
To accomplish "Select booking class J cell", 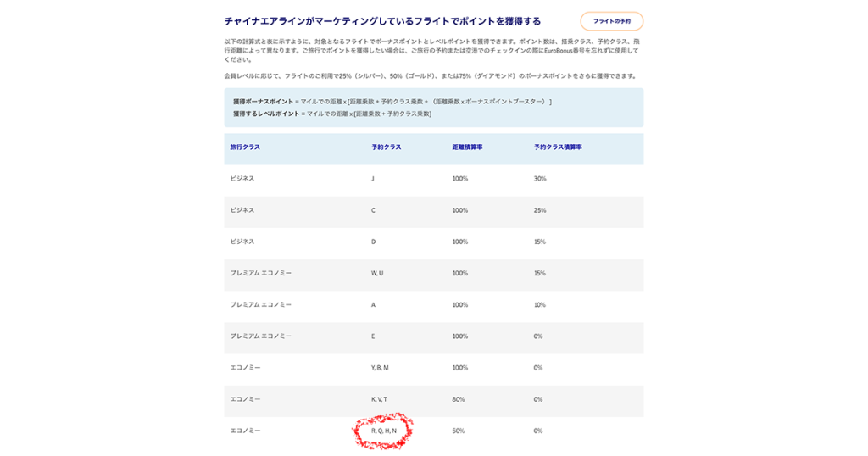I will pos(372,179).
